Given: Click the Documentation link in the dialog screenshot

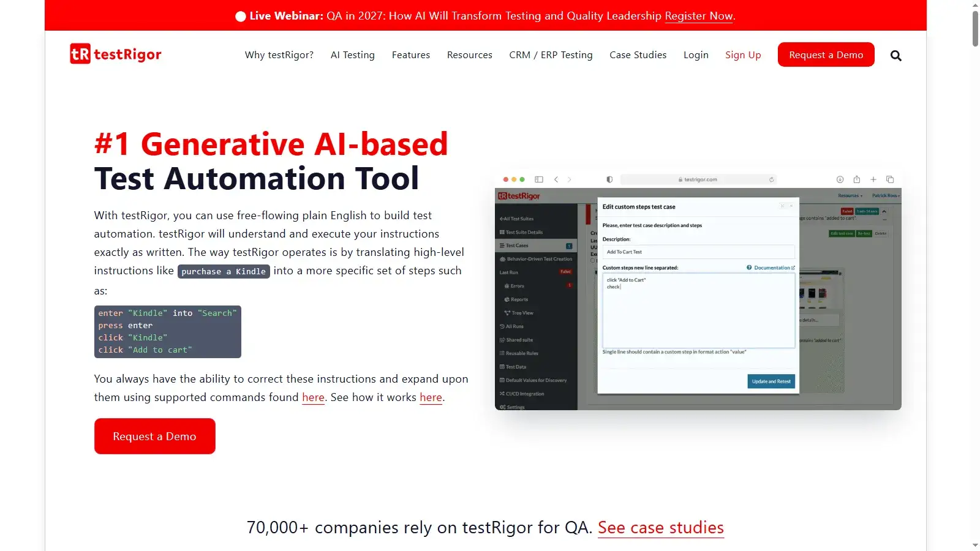Looking at the screenshot, I should point(771,268).
